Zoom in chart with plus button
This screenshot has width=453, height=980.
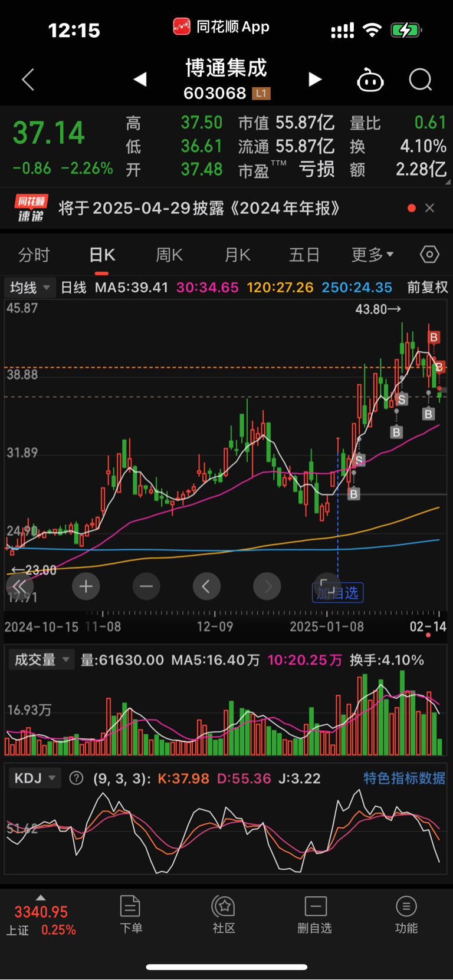(x=86, y=586)
